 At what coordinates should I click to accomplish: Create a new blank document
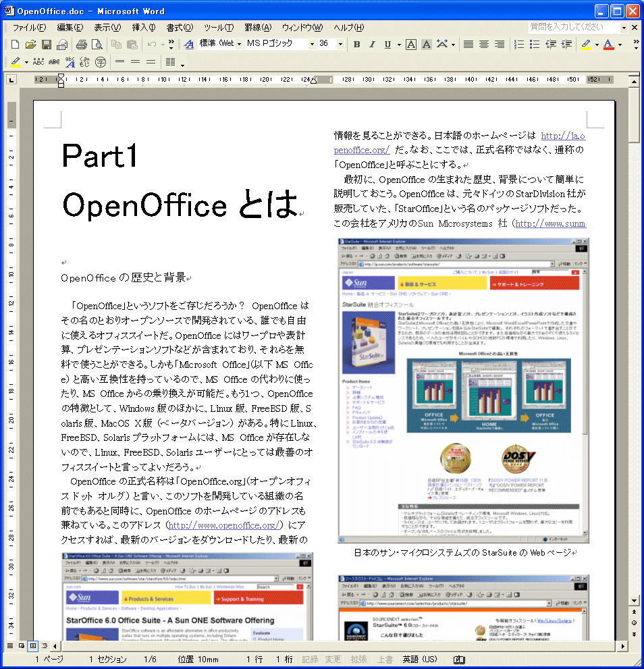click(x=15, y=44)
